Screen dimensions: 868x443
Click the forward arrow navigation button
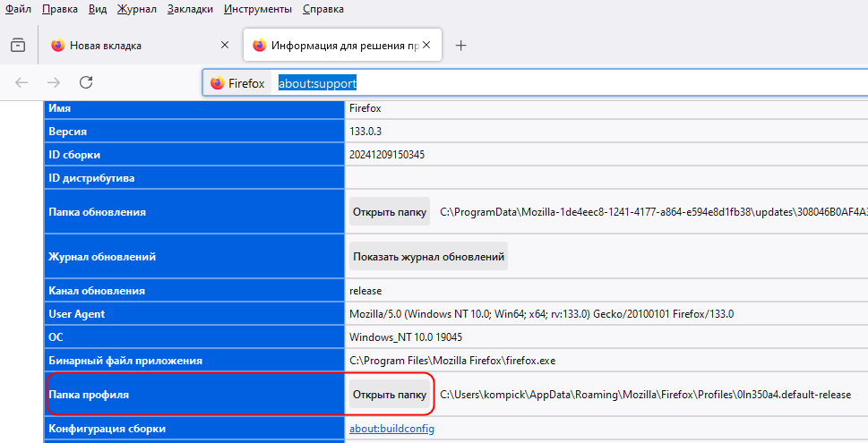54,82
